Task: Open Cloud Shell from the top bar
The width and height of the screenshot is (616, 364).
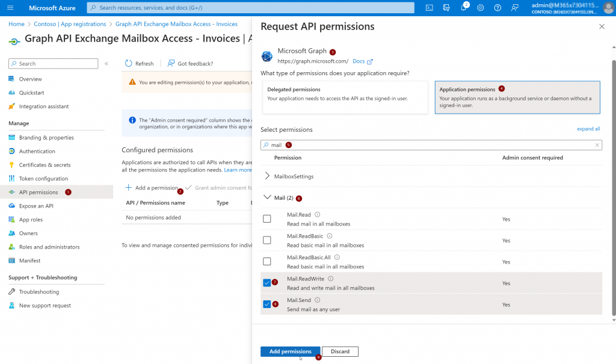Action: [x=429, y=8]
